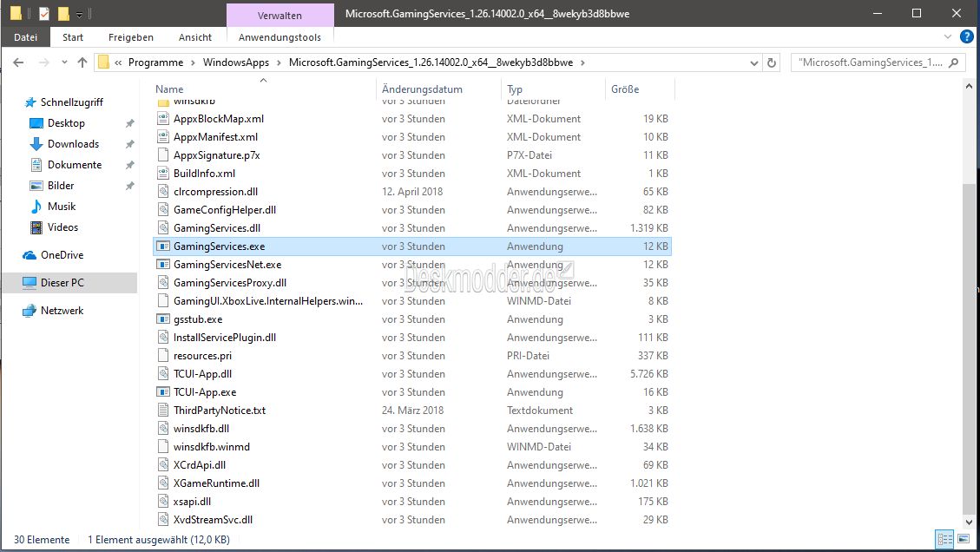Open the Datei menu
This screenshot has width=980, height=552.
[26, 37]
